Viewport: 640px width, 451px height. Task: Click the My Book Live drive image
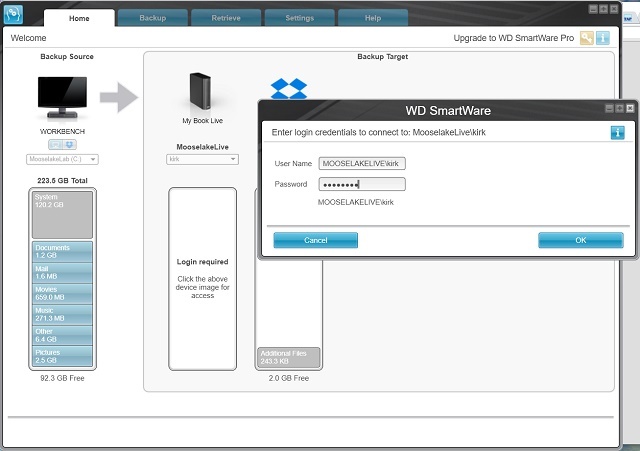tap(201, 91)
